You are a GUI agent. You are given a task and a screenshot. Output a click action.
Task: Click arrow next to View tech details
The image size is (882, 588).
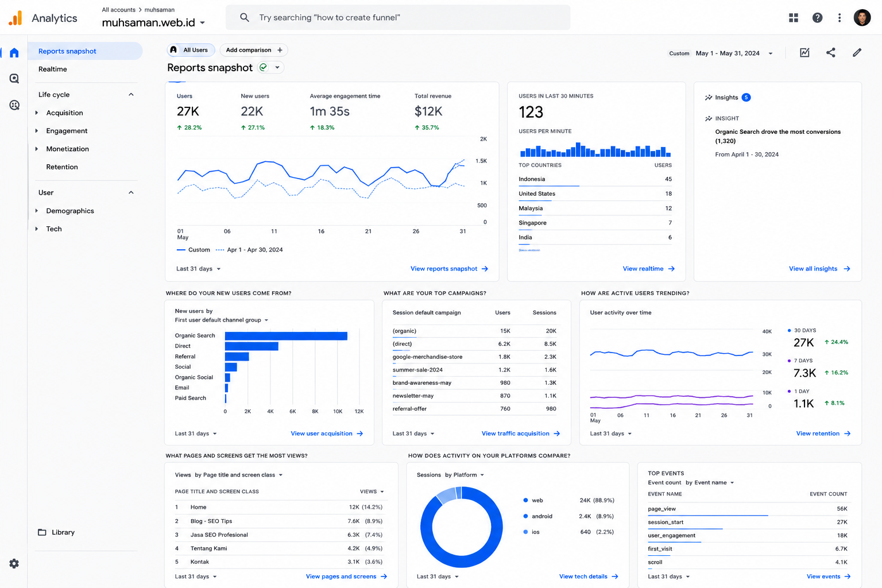(614, 577)
